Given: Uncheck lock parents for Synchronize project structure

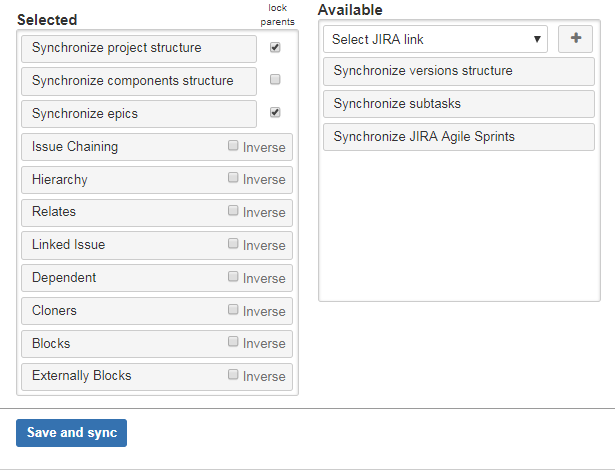Looking at the screenshot, I should coord(275,47).
